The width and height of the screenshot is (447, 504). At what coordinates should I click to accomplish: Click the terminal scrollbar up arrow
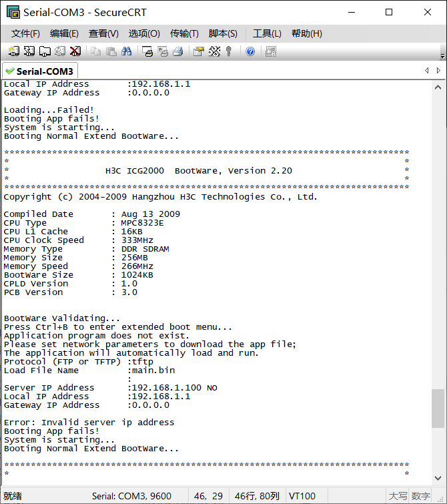click(438, 87)
